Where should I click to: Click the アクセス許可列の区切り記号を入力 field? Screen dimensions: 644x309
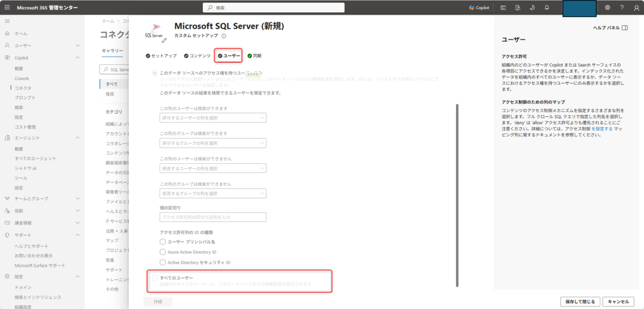213,217
